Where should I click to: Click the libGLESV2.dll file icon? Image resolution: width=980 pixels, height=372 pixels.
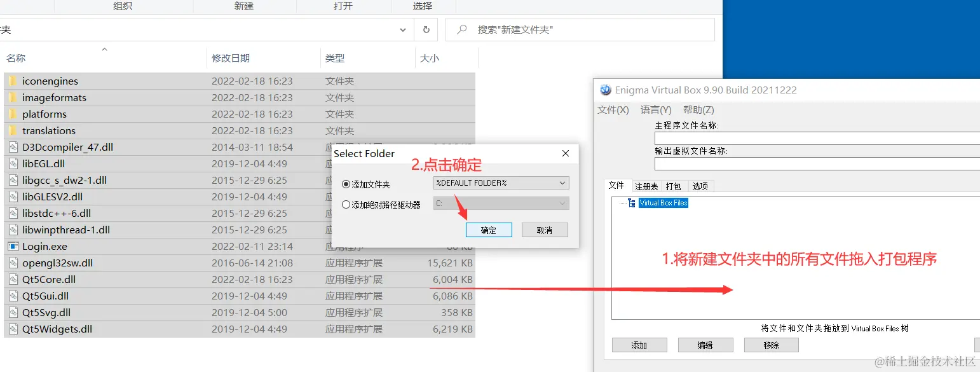(13, 196)
